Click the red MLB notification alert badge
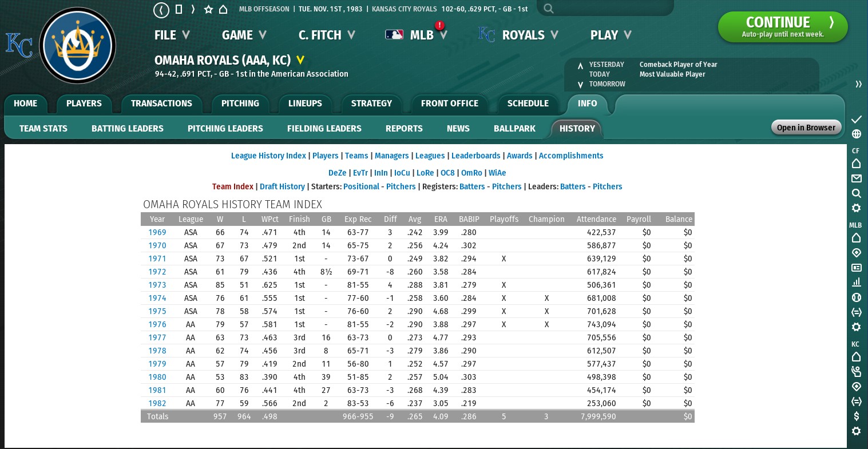The image size is (868, 449). pyautogui.click(x=439, y=25)
